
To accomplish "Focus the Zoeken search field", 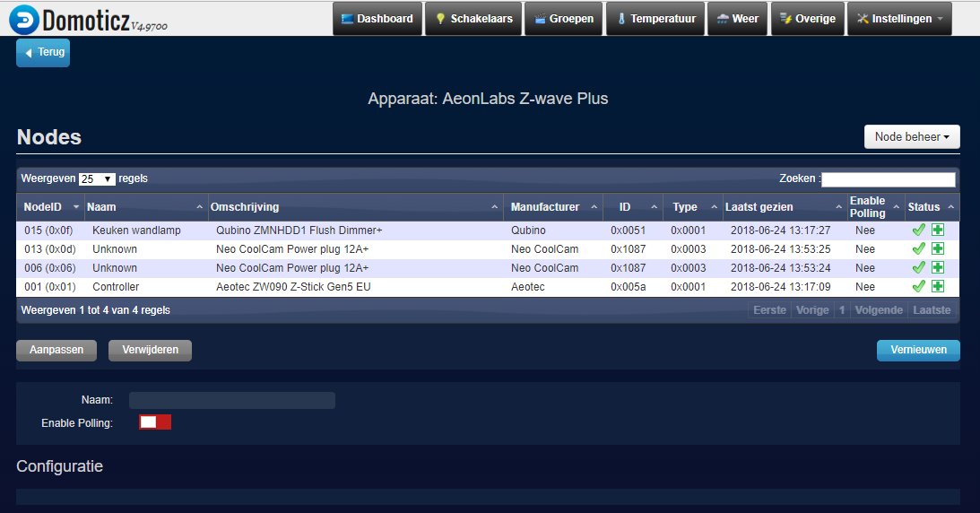I will point(889,179).
